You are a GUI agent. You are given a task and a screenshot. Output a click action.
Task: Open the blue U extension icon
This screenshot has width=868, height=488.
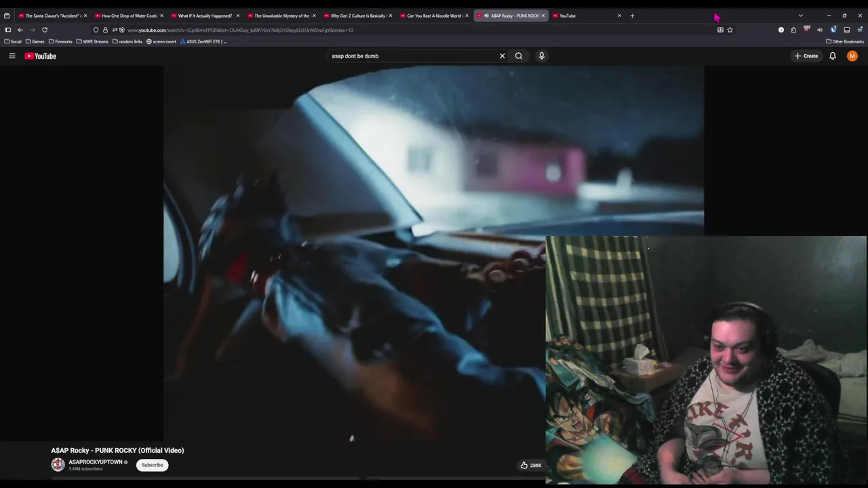click(x=833, y=30)
